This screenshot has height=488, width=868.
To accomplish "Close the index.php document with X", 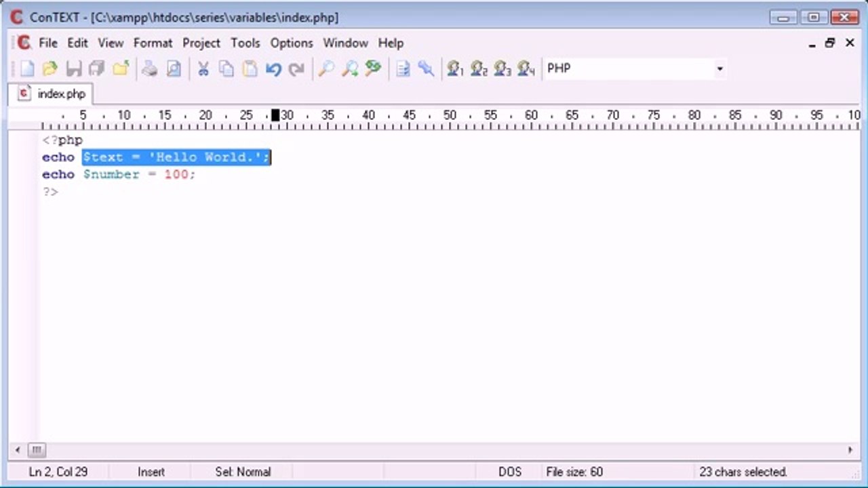I will pos(850,43).
